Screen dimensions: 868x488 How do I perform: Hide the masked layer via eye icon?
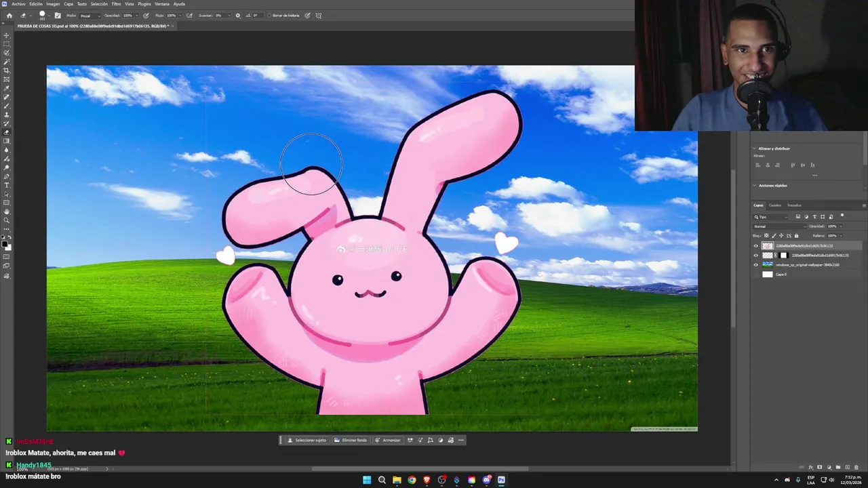coord(756,256)
